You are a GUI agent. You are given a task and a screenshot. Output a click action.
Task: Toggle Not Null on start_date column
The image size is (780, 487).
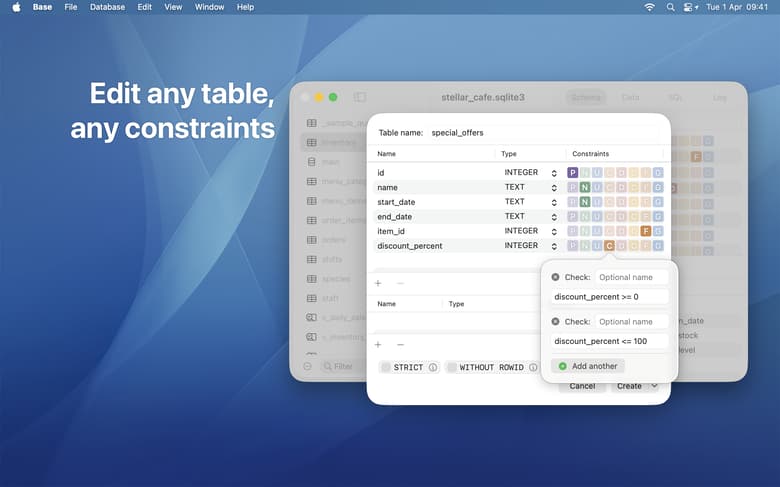(585, 202)
